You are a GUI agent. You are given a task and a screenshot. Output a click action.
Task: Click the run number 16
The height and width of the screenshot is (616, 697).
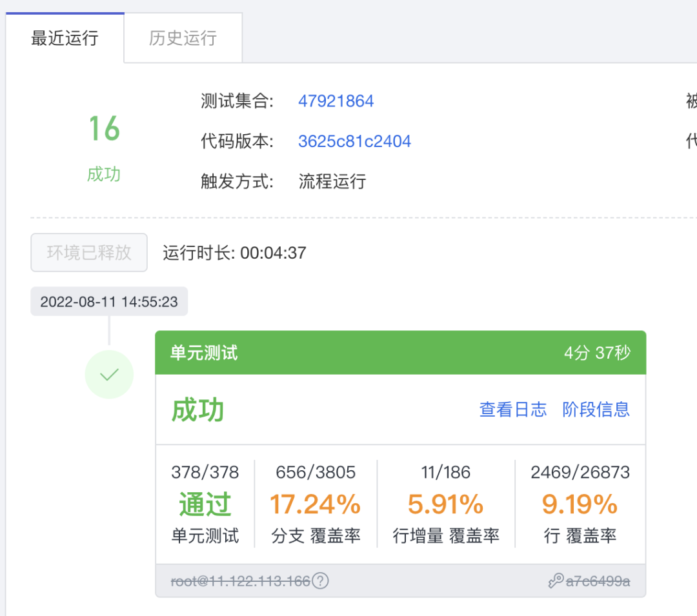105,129
